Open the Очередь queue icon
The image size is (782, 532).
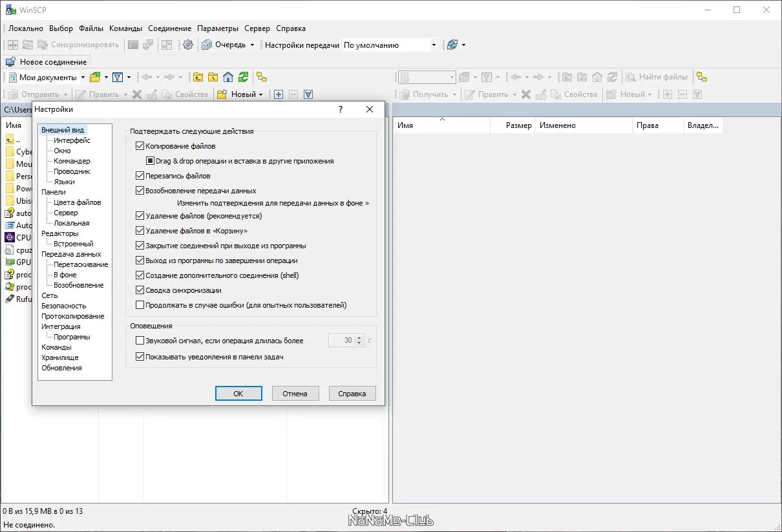click(207, 45)
